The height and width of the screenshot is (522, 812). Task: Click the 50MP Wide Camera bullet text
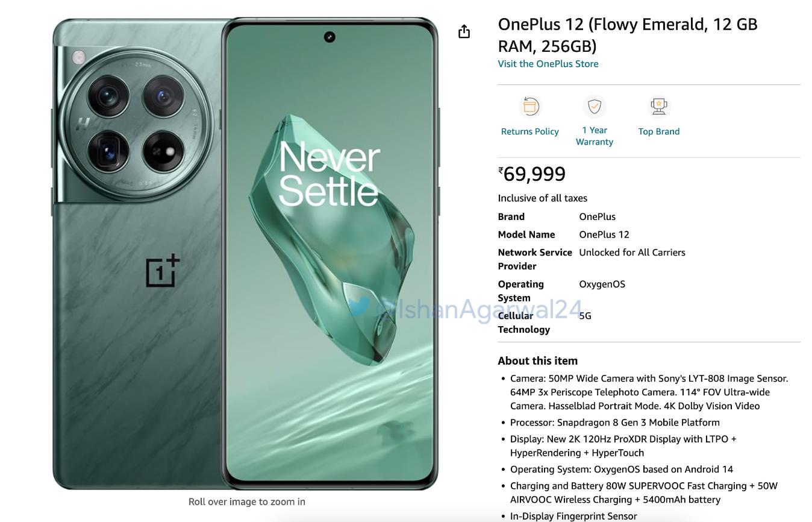(649, 392)
